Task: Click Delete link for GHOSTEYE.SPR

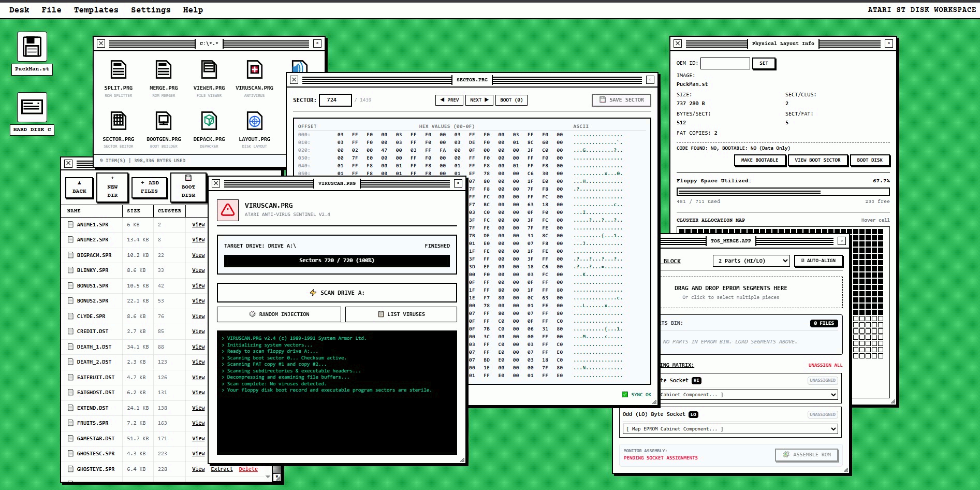Action: click(x=248, y=469)
